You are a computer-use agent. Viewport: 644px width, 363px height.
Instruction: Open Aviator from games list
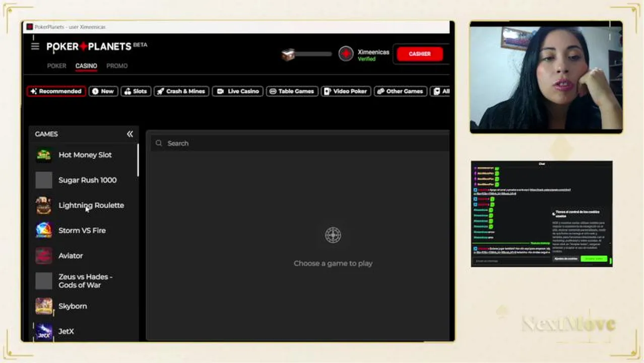pyautogui.click(x=71, y=256)
